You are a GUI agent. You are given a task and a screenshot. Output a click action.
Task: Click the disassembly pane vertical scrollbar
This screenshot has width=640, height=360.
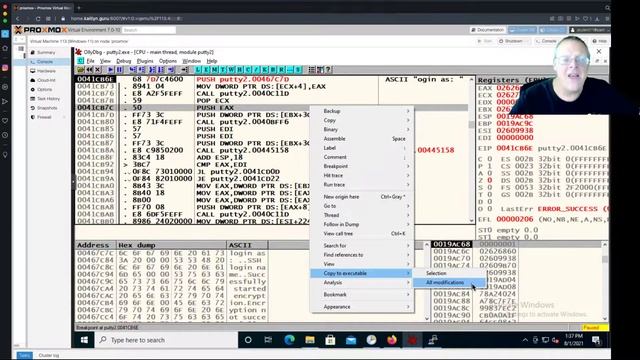(471, 149)
